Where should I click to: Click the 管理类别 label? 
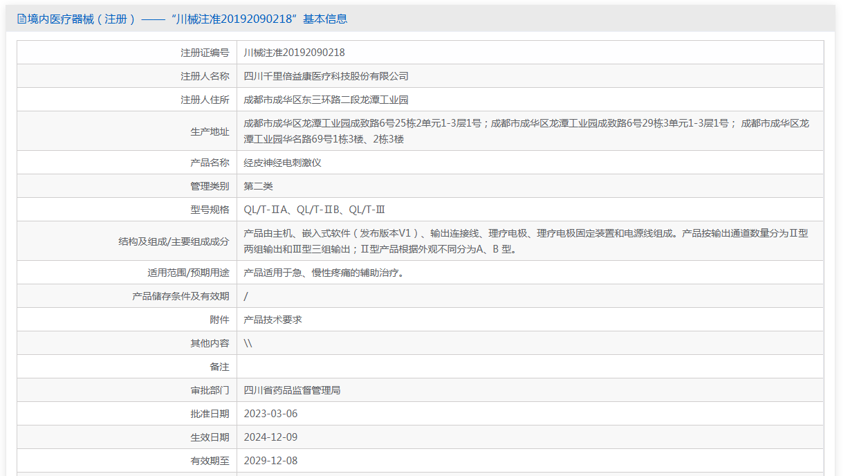click(x=210, y=186)
